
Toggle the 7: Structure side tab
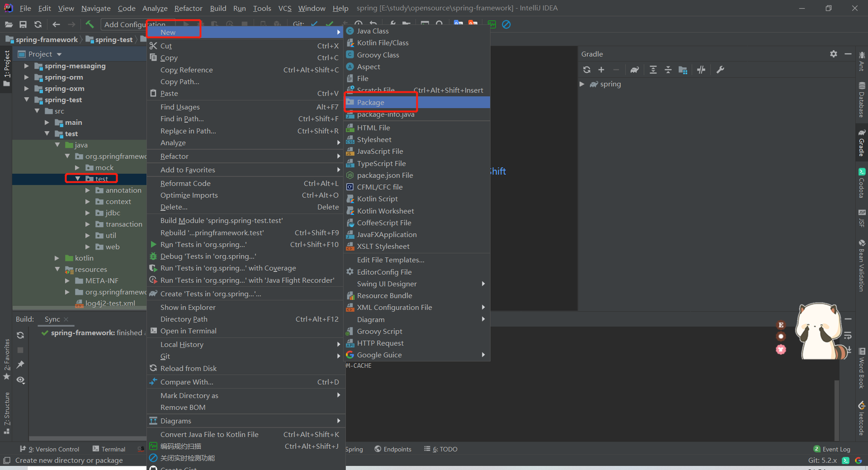(x=6, y=413)
